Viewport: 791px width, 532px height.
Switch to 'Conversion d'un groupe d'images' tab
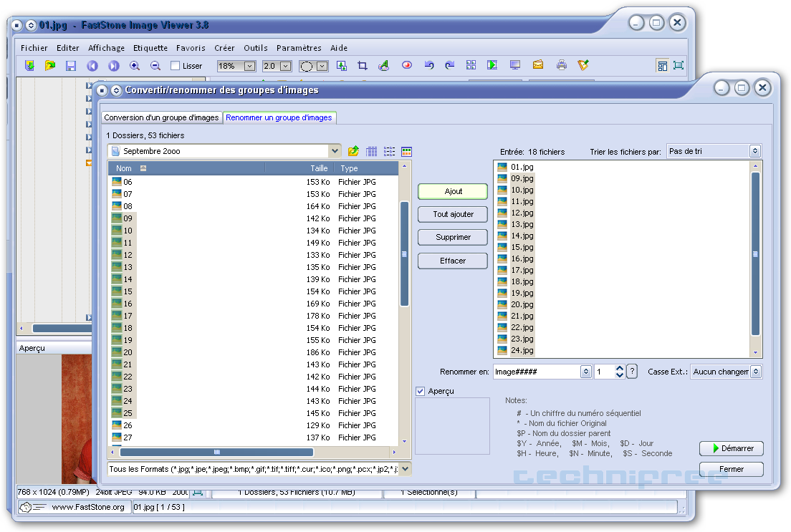click(x=161, y=117)
